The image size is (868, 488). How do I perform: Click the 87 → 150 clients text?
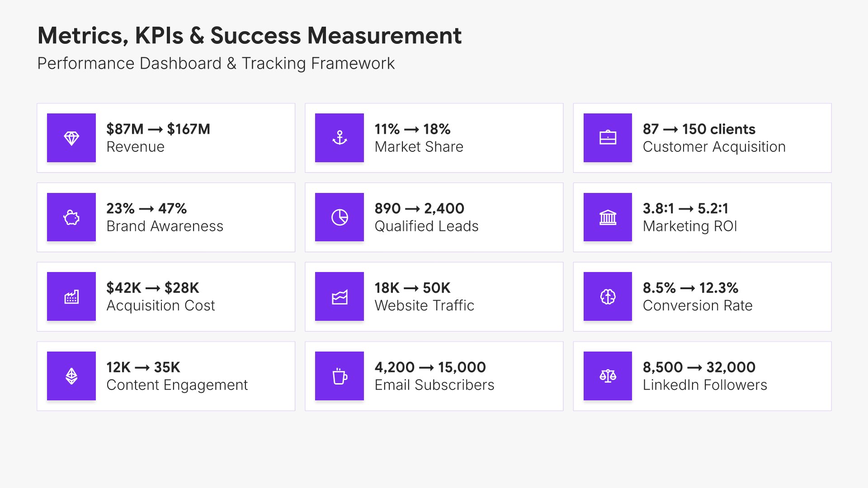699,129
